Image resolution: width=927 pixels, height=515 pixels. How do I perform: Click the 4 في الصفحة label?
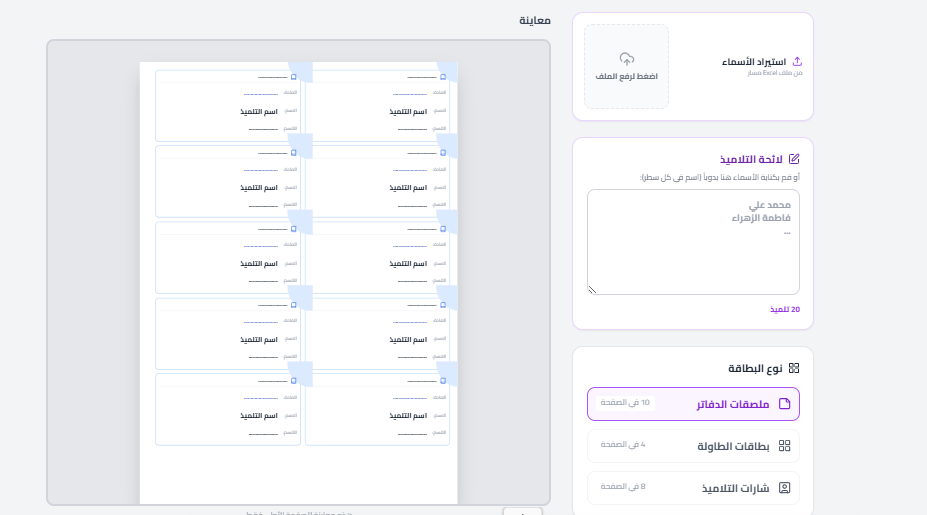(x=623, y=445)
